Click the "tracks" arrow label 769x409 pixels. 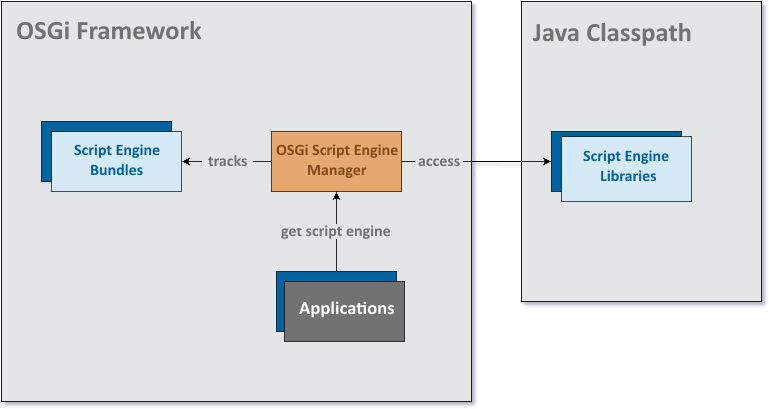pos(228,161)
